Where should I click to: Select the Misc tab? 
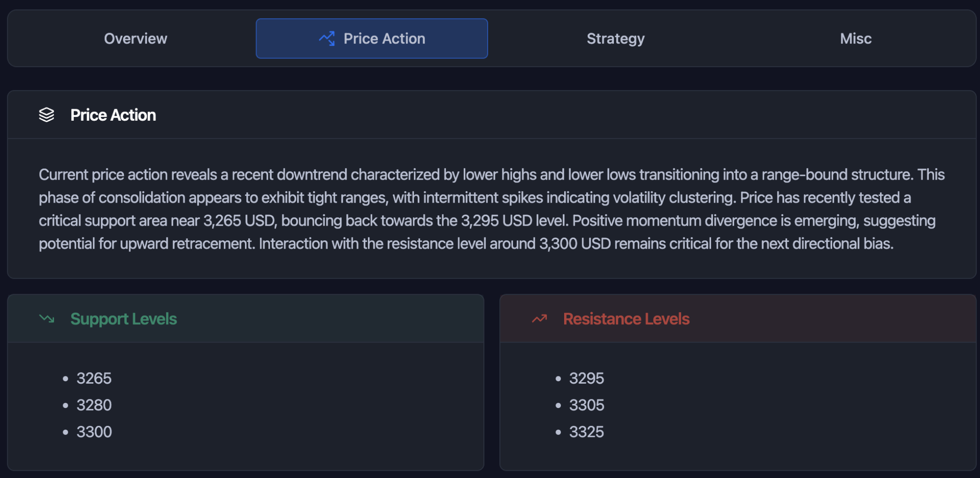click(x=856, y=38)
